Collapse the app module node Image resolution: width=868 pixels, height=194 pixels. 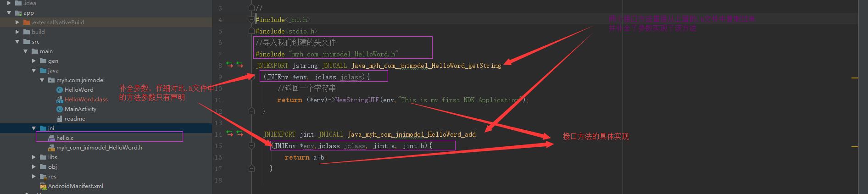click(x=9, y=13)
